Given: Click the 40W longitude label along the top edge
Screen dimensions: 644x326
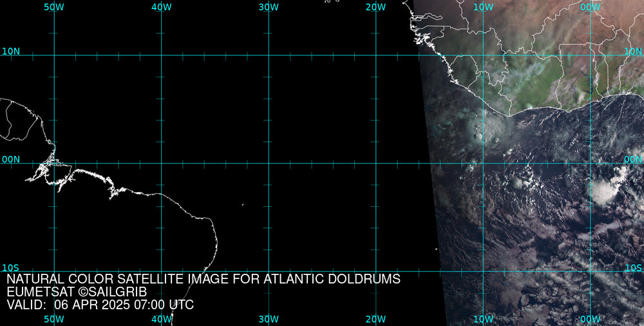Looking at the screenshot, I should pos(162,7).
